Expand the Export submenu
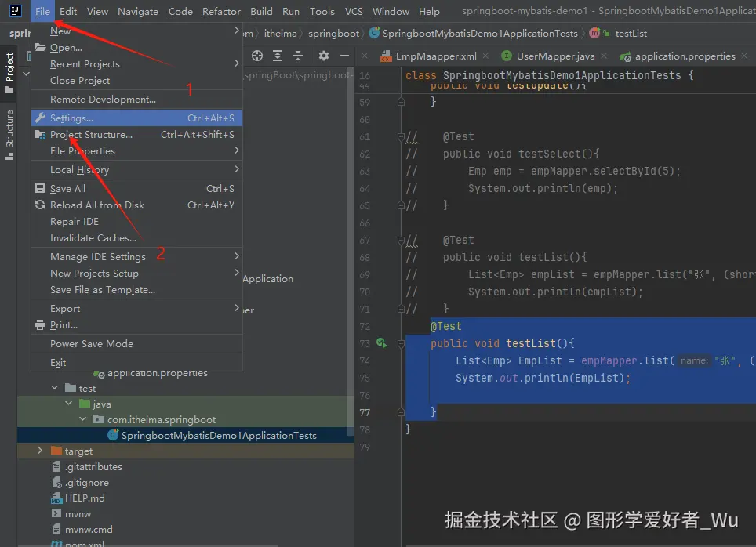The image size is (756, 547). 137,309
